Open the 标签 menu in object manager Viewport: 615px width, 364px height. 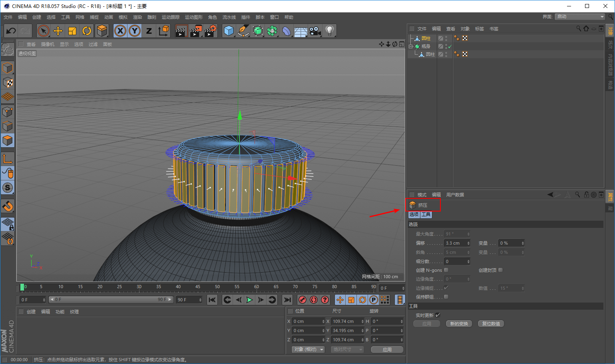480,29
